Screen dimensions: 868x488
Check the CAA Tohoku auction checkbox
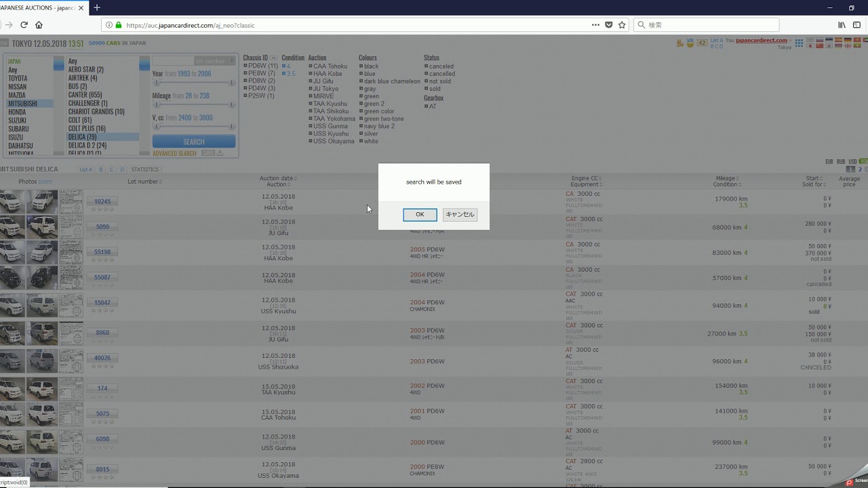(x=311, y=66)
